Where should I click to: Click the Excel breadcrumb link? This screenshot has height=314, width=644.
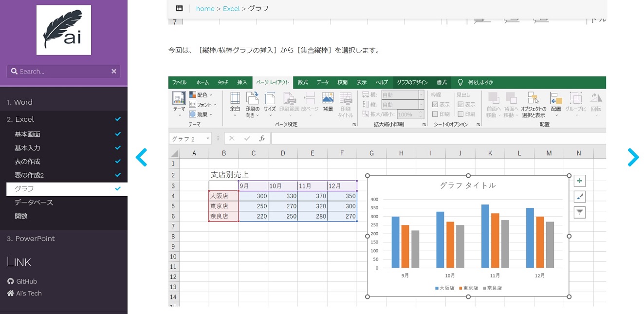(231, 9)
